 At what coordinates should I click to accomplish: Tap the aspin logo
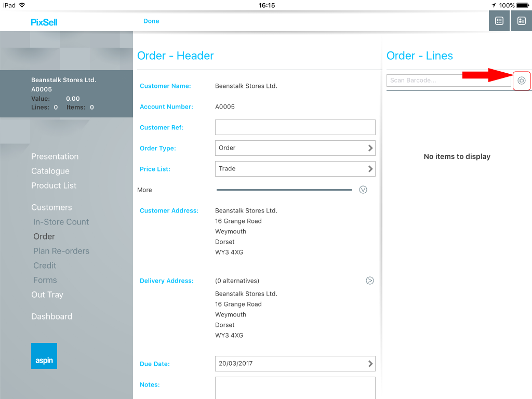44,356
